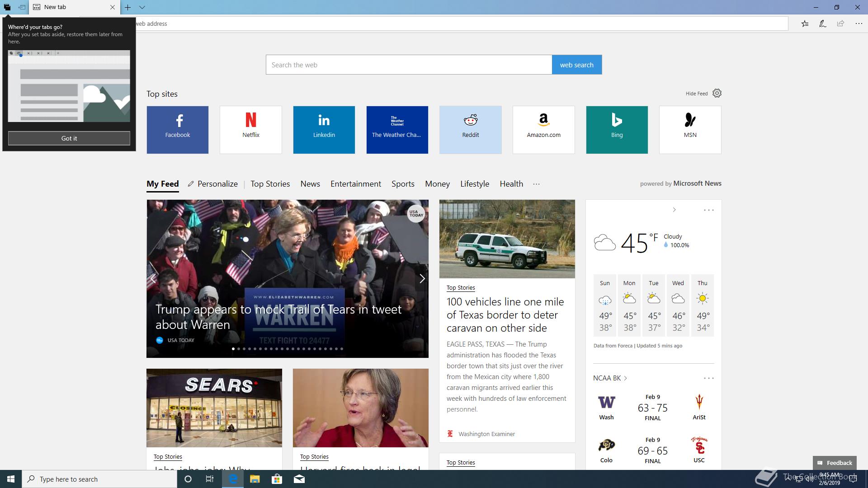
Task: Open the feed settings gear icon
Action: click(717, 93)
